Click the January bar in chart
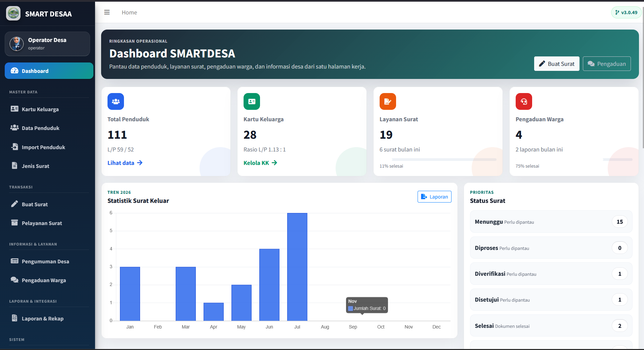The height and width of the screenshot is (350, 644). [130, 294]
